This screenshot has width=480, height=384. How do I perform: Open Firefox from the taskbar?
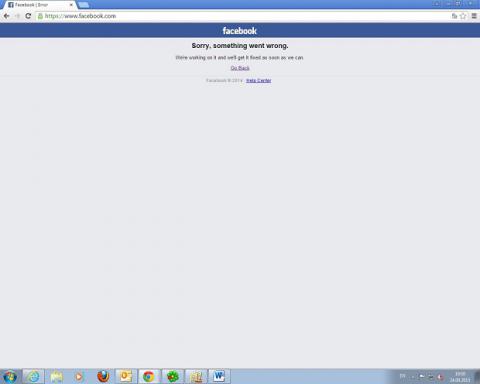(x=103, y=376)
